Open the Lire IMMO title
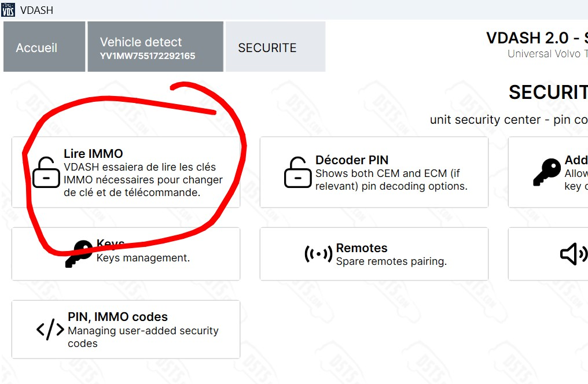588x384 pixels. (x=93, y=154)
